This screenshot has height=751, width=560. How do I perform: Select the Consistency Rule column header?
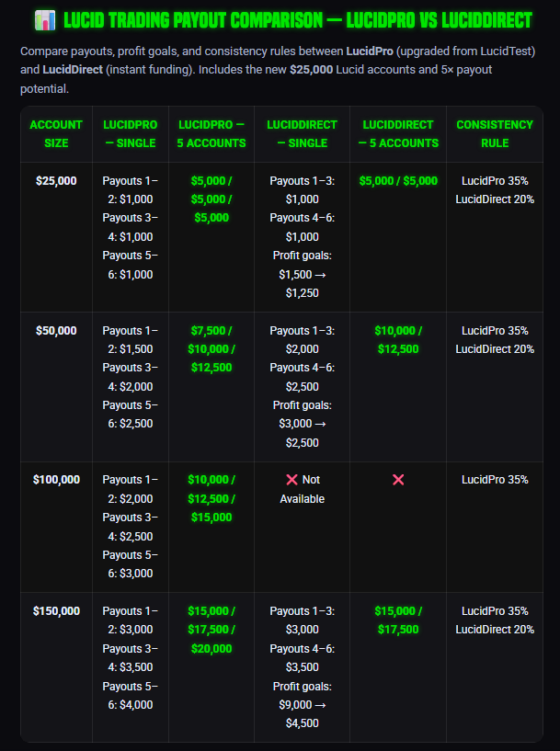[x=495, y=134]
